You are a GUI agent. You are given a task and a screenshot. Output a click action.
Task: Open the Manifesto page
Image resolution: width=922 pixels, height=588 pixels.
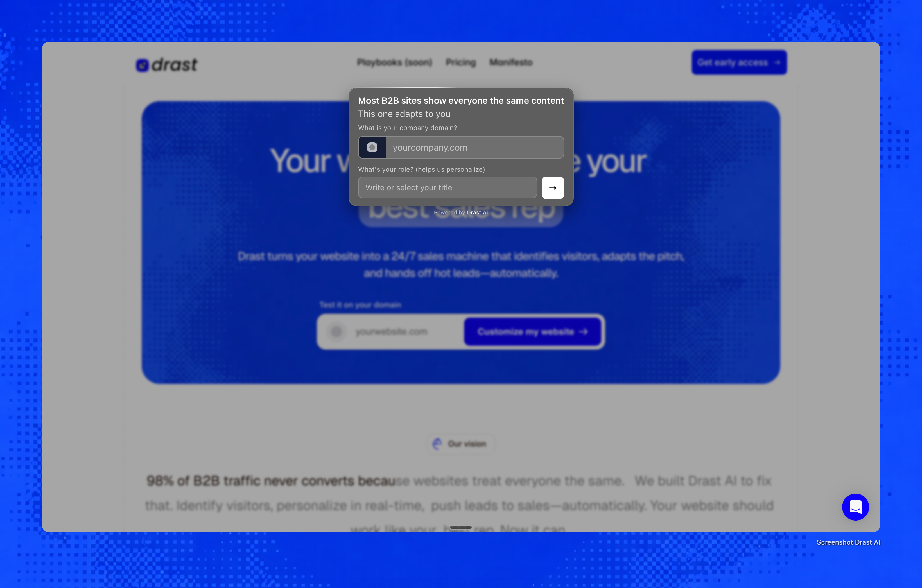click(x=510, y=62)
